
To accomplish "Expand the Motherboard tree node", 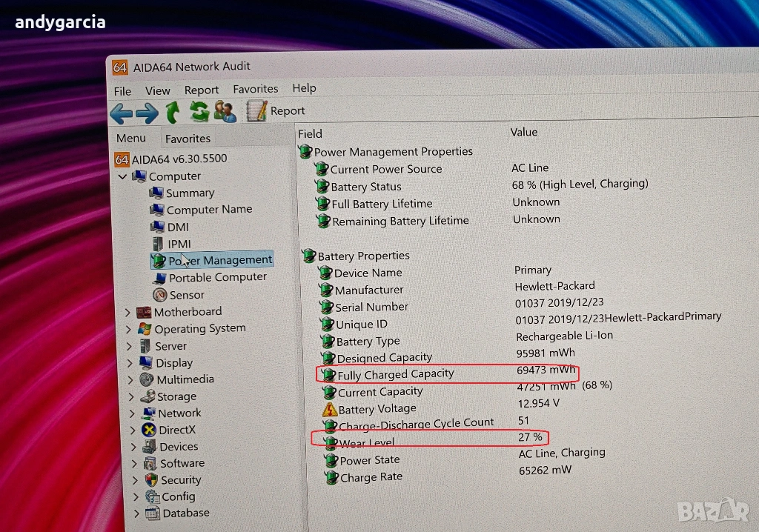I will point(128,313).
